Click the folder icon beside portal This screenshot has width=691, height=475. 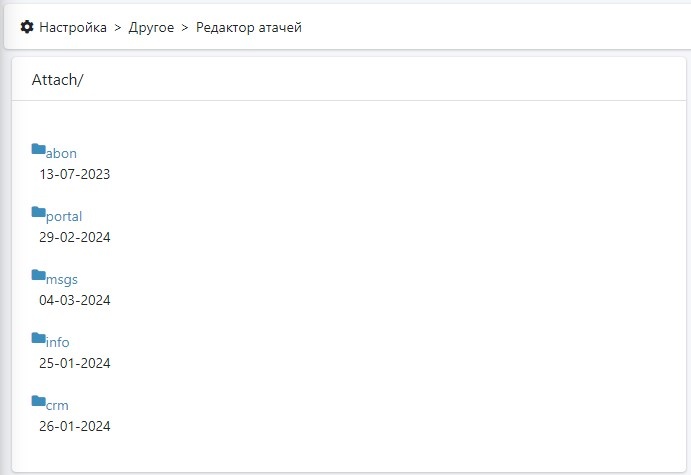tap(38, 213)
